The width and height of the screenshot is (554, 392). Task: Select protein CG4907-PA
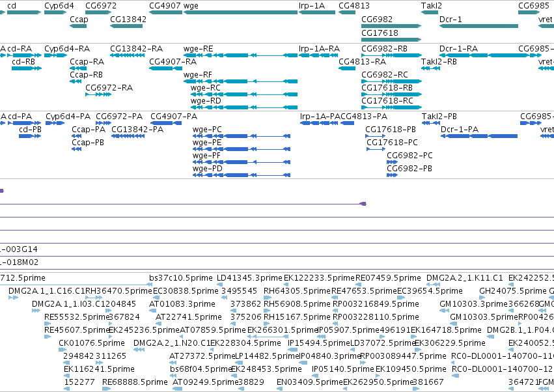166,123
